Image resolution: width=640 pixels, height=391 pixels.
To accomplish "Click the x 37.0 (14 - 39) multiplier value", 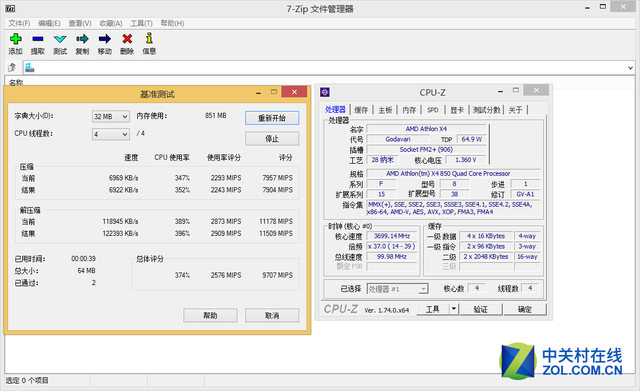I will (392, 247).
